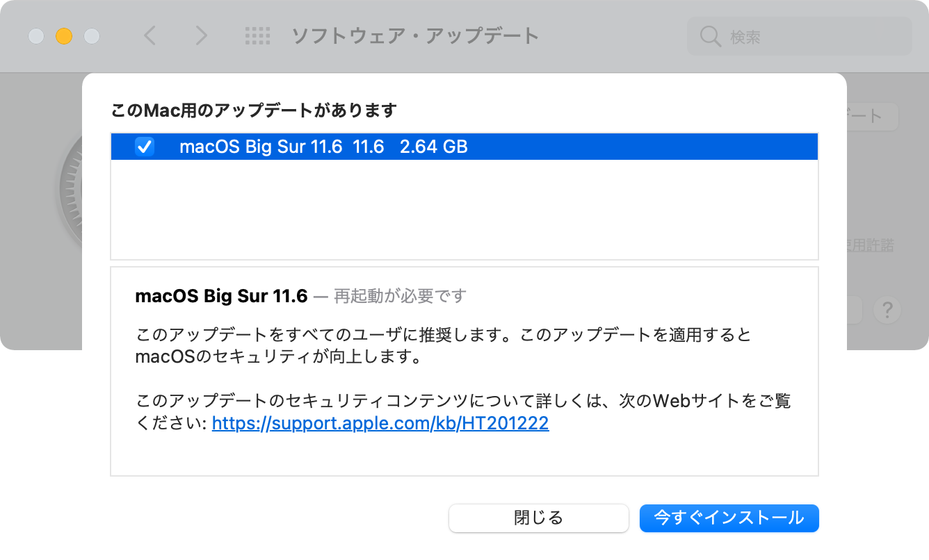The width and height of the screenshot is (929, 560).
Task: Click the back arrow in the toolbar
Action: [150, 35]
